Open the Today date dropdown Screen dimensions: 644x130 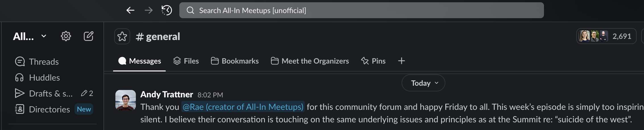pyautogui.click(x=423, y=83)
